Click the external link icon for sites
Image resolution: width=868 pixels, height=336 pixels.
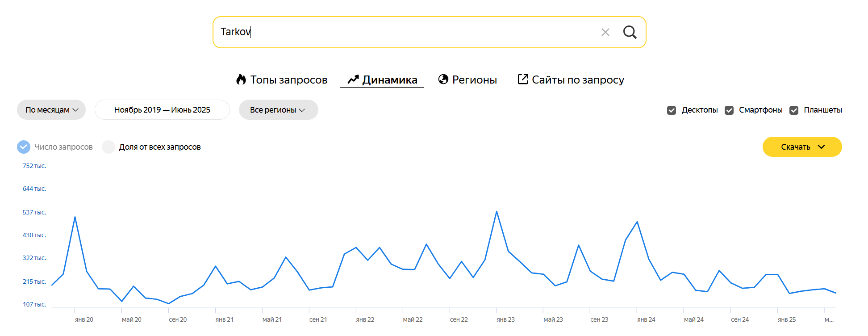click(522, 79)
